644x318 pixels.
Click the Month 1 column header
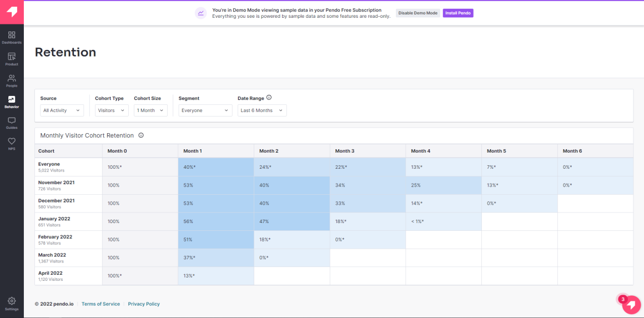[216, 151]
